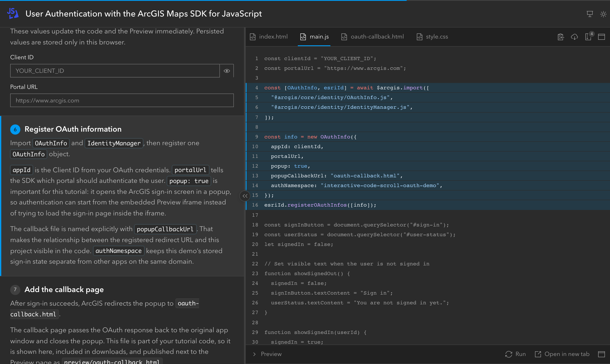This screenshot has width=610, height=364.
Task: Click the cloud download icon
Action: coord(574,37)
